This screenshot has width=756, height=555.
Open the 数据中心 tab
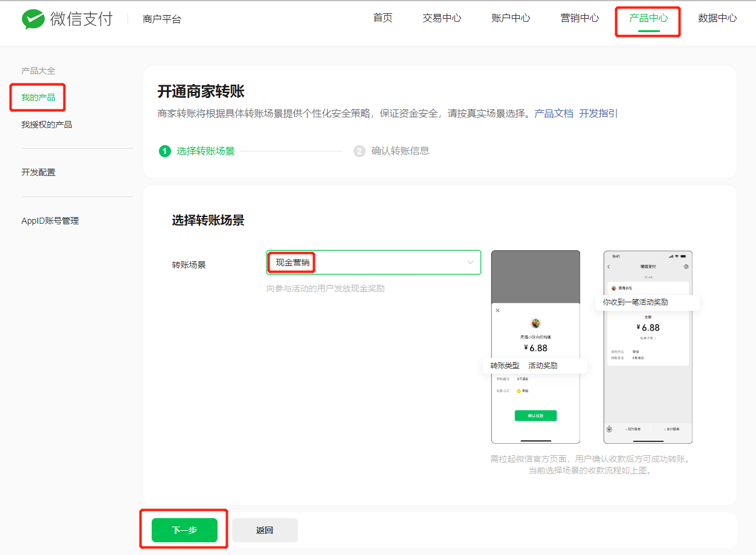(717, 18)
